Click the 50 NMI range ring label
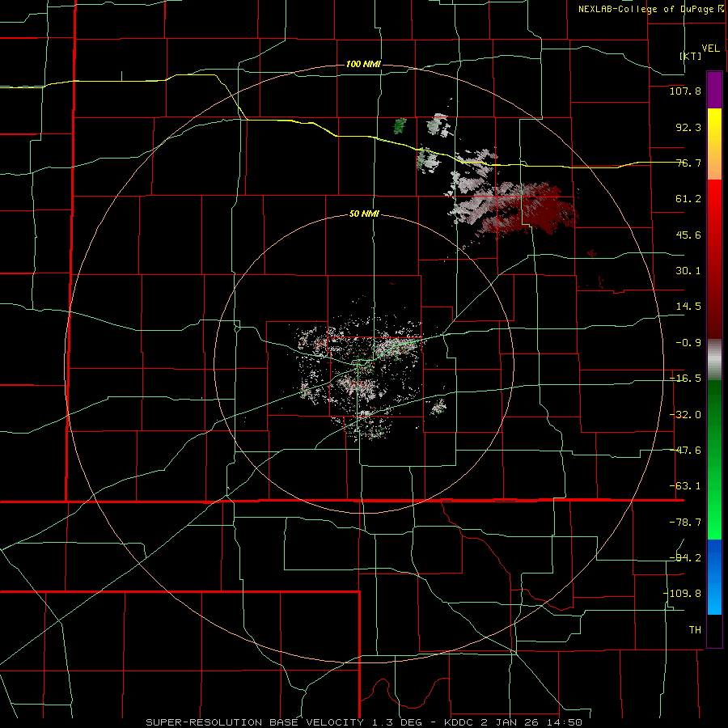This screenshot has height=728, width=728. (x=364, y=214)
